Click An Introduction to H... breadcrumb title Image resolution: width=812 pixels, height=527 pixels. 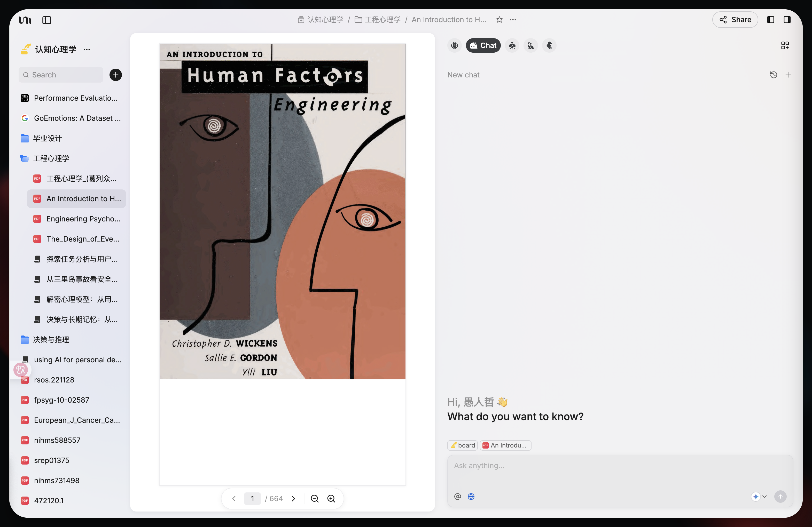click(449, 20)
